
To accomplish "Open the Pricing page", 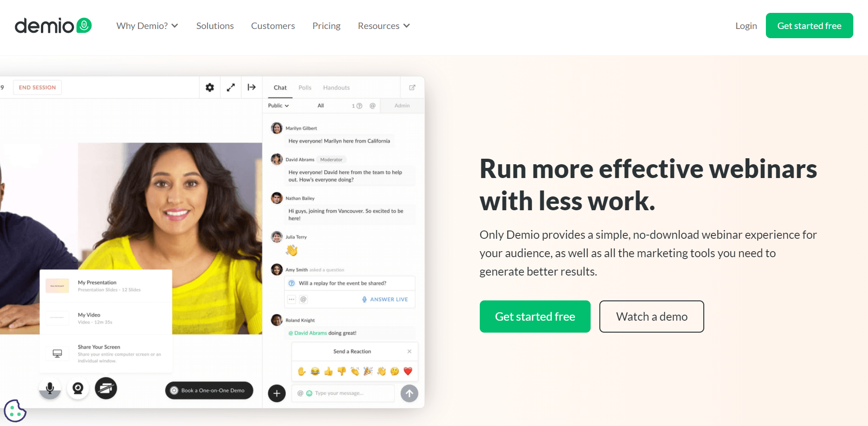I will point(327,26).
